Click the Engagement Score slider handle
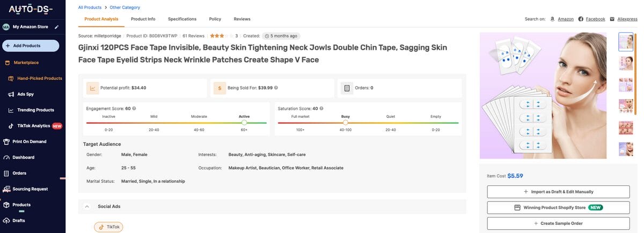Image resolution: width=644 pixels, height=233 pixels. click(x=245, y=123)
